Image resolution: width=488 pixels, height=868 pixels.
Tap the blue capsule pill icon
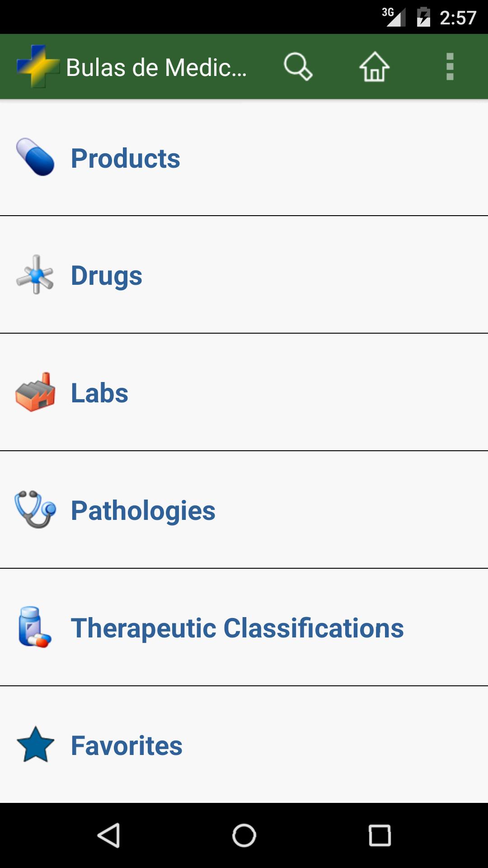pos(35,157)
